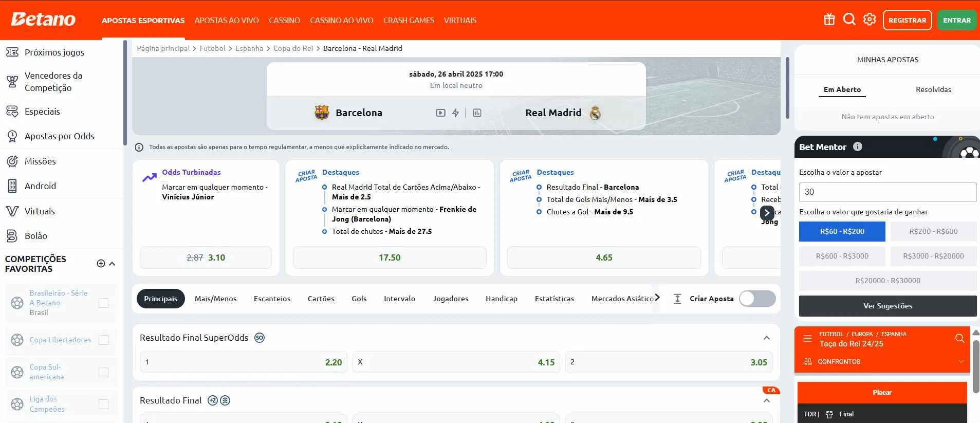The image size is (980, 423).
Task: Toggle the Criar Aposta switch
Action: [757, 299]
